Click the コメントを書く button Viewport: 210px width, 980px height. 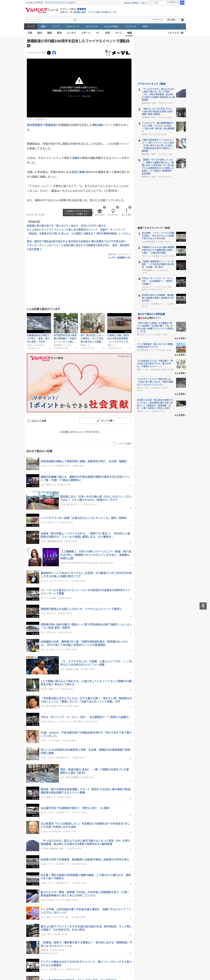(105, 421)
